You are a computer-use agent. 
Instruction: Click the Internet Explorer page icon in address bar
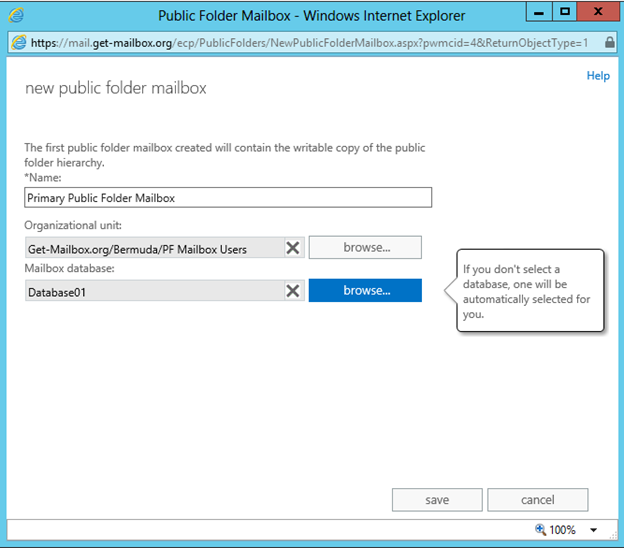19,43
